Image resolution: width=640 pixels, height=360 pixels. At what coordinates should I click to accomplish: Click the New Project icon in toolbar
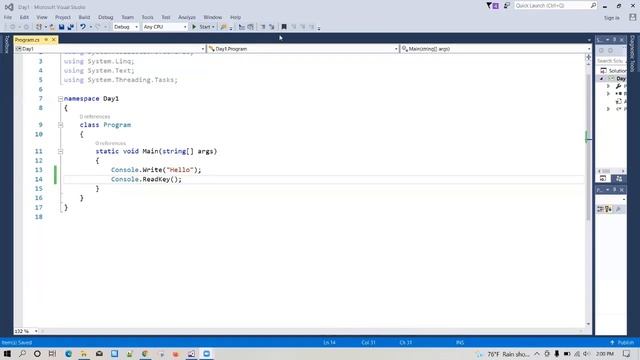pos(39,27)
